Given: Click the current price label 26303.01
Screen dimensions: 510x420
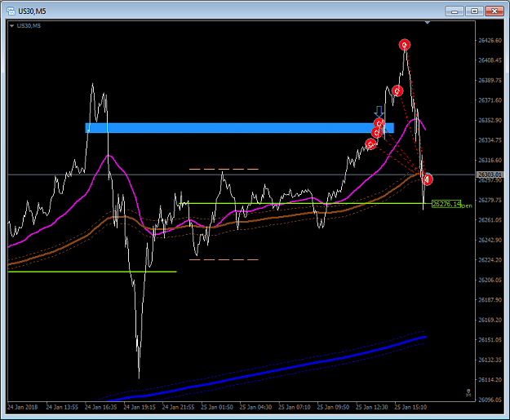Looking at the screenshot, I should [490, 175].
